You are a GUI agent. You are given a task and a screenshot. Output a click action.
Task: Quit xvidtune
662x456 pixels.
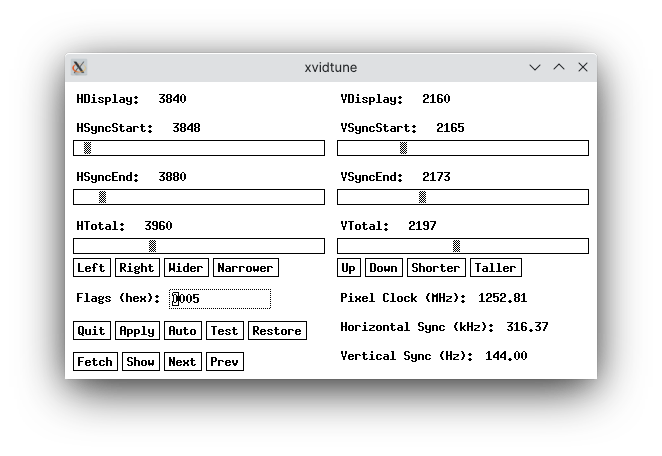pos(92,331)
